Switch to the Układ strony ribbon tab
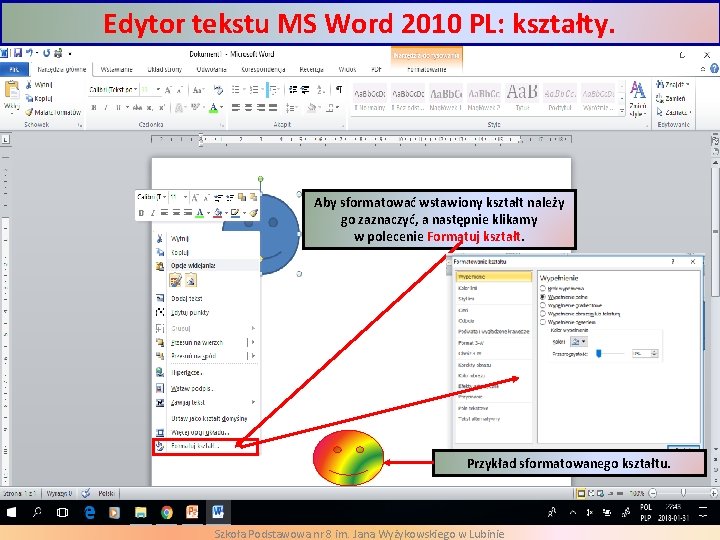The width and height of the screenshot is (720, 540). pyautogui.click(x=164, y=69)
